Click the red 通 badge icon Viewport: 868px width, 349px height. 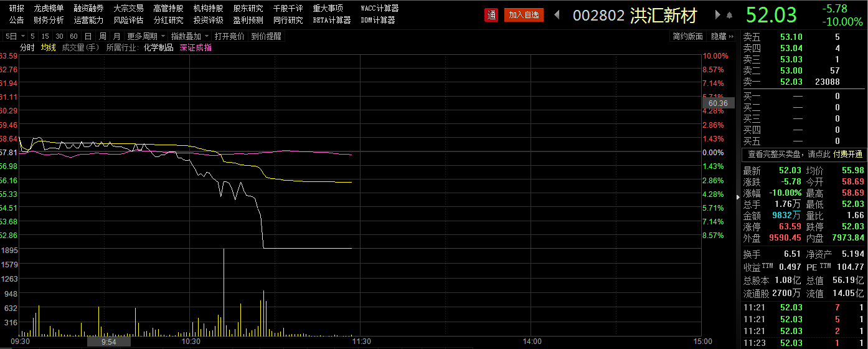(x=491, y=15)
